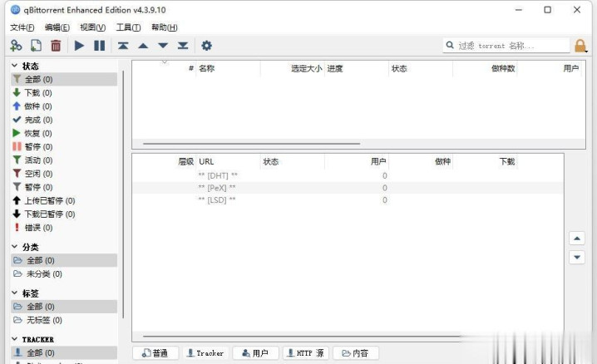The height and width of the screenshot is (364, 597).
Task: Click the add torrent file icon
Action: pos(36,46)
